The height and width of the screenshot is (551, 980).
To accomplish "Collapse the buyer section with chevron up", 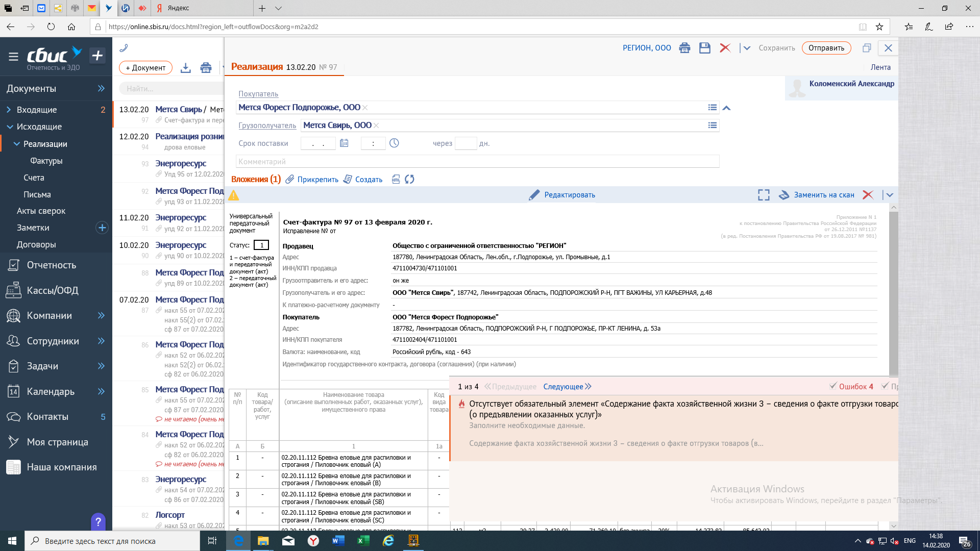I will click(727, 108).
